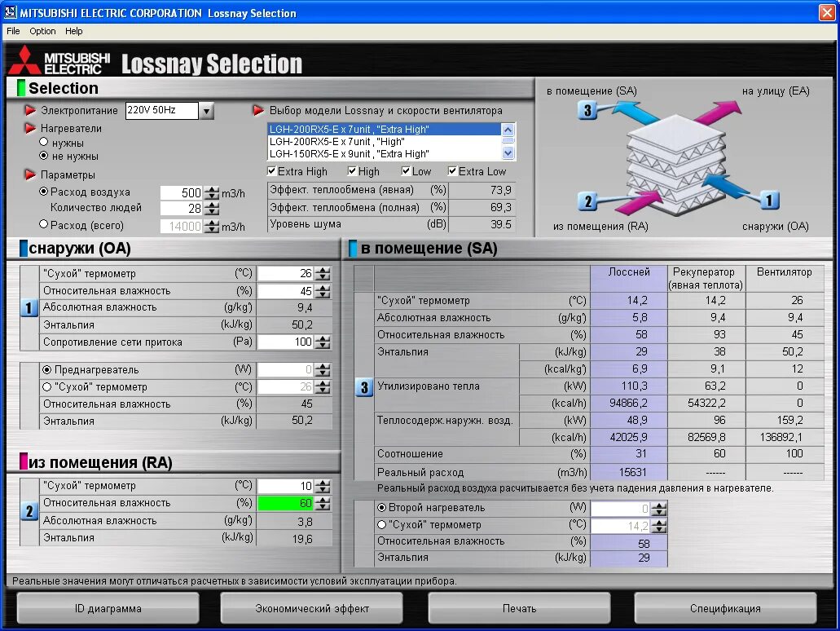Open the Help menu
Viewport: 840px width, 631px height.
(74, 31)
